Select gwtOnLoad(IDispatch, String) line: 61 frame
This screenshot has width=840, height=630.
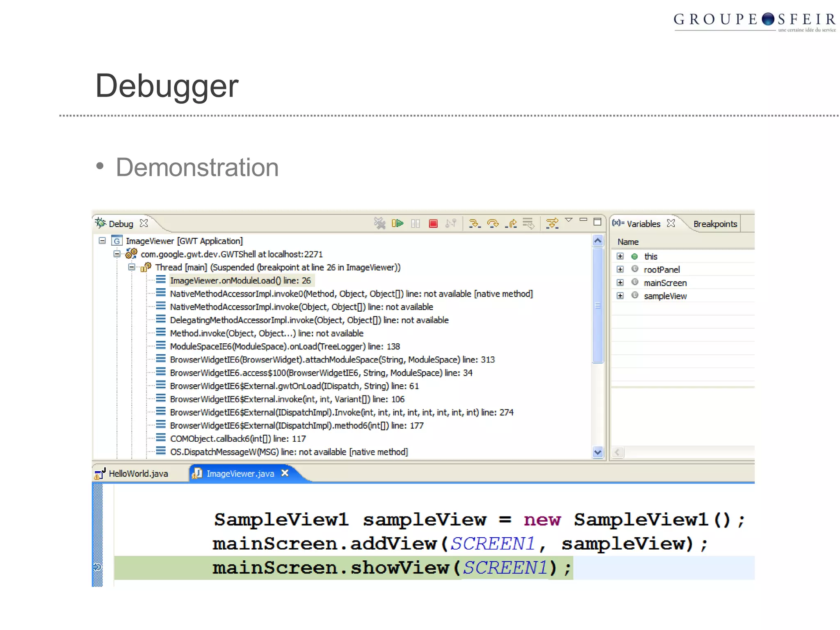point(294,386)
